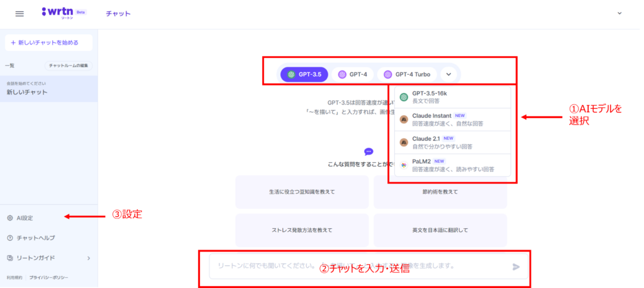Open the プライバシーポリシー link
Screen dimensions: 644x288
(48, 278)
